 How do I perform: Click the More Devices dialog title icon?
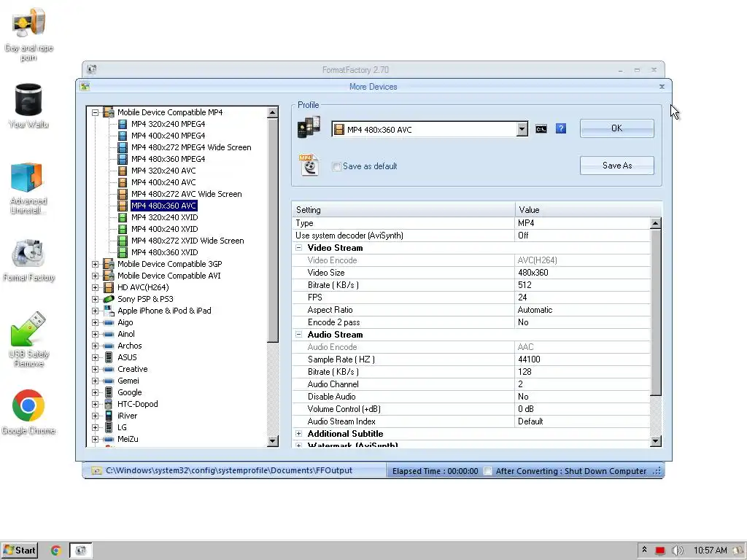click(85, 86)
